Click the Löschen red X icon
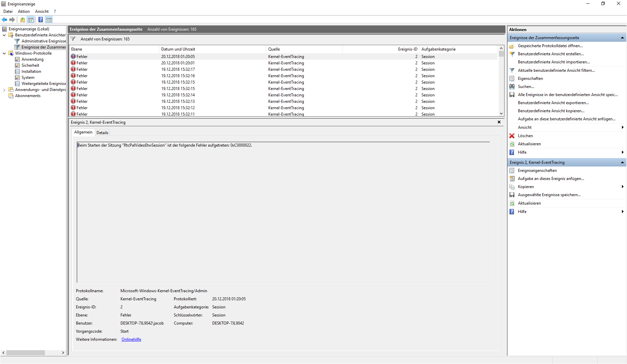This screenshot has width=627, height=364. 512,136
